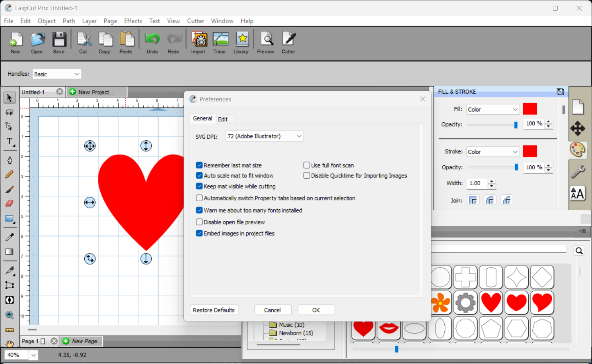Select the Eyedropper tool

(x=9, y=237)
